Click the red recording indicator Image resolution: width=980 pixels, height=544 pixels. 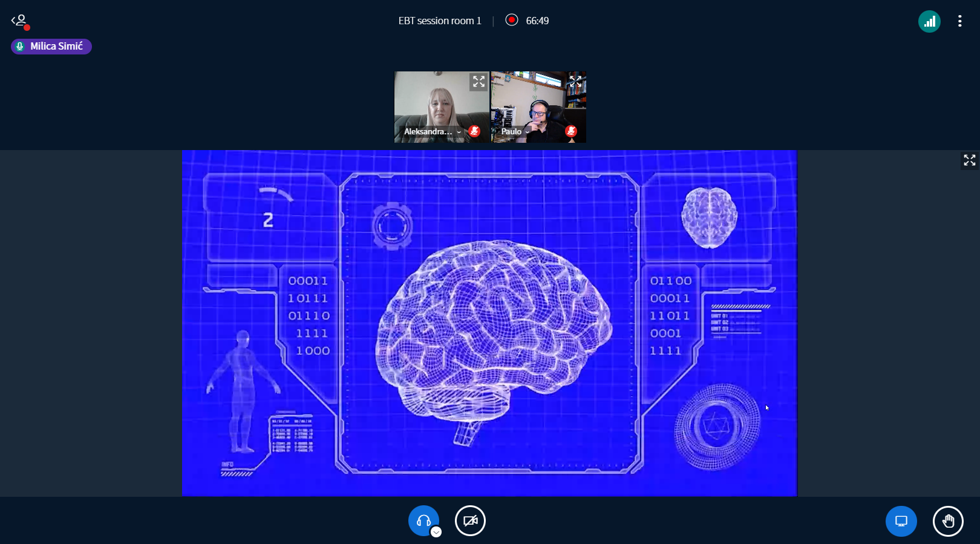tap(512, 20)
